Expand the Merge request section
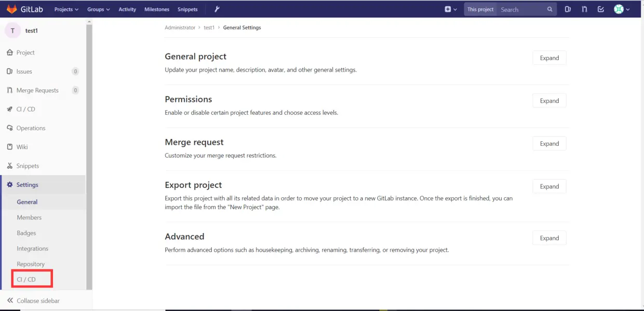644x311 pixels. [x=549, y=143]
